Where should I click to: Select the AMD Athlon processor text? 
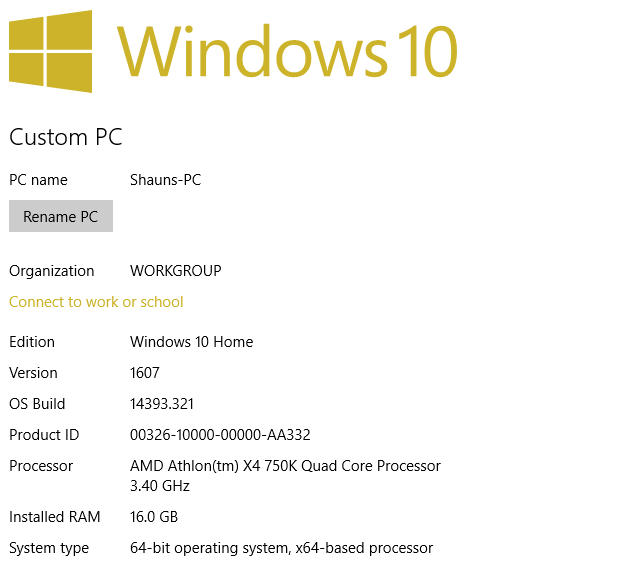(x=285, y=466)
